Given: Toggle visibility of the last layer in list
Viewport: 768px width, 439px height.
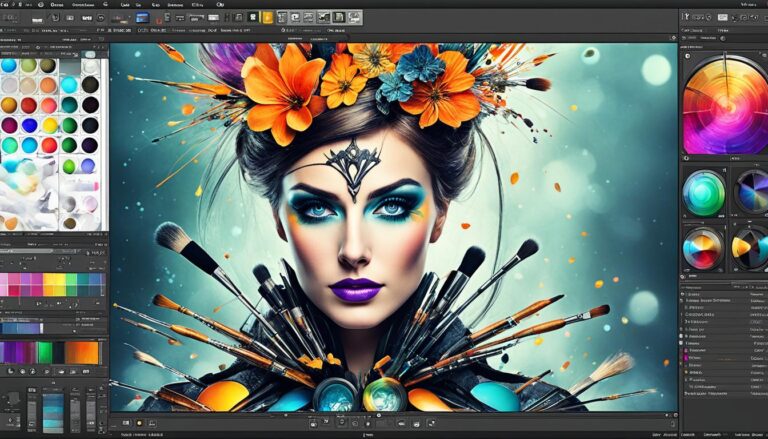Looking at the screenshot, I should click(x=686, y=395).
